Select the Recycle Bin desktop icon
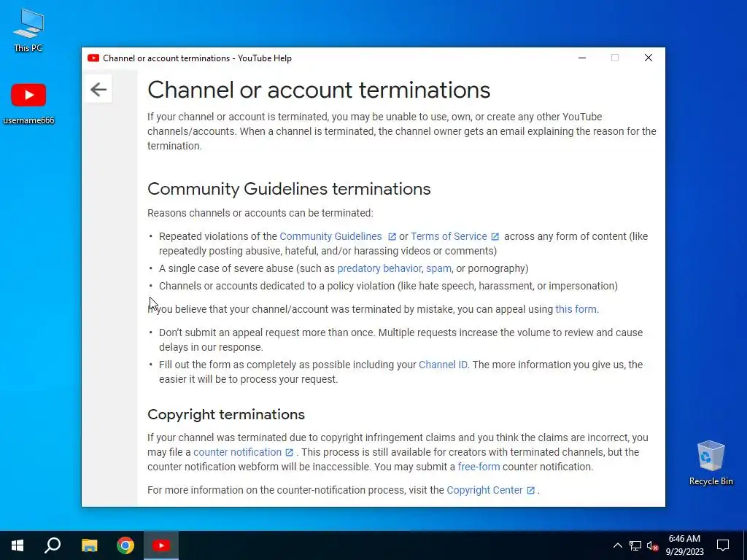747x560 pixels. [x=711, y=463]
